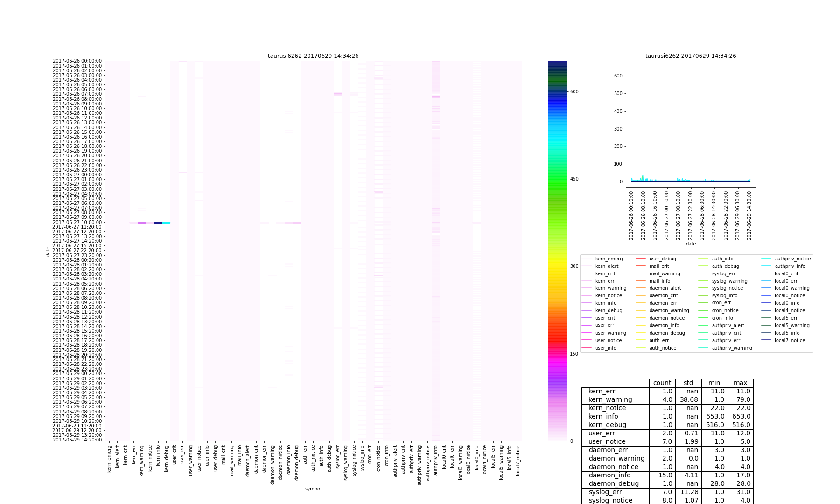
Task: Click the magenta kern_warning heatmap cell
Action: [x=141, y=223]
